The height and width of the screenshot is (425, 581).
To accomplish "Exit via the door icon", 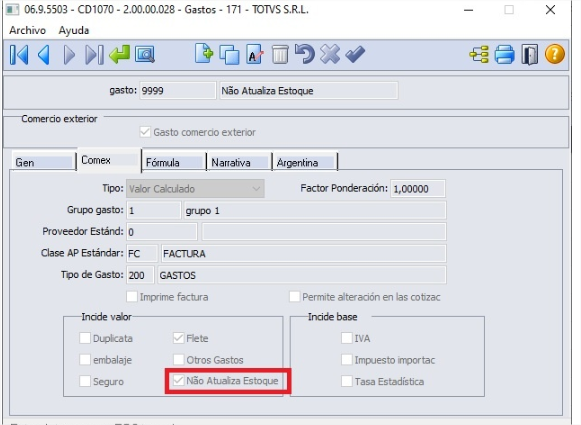I will coord(529,55).
